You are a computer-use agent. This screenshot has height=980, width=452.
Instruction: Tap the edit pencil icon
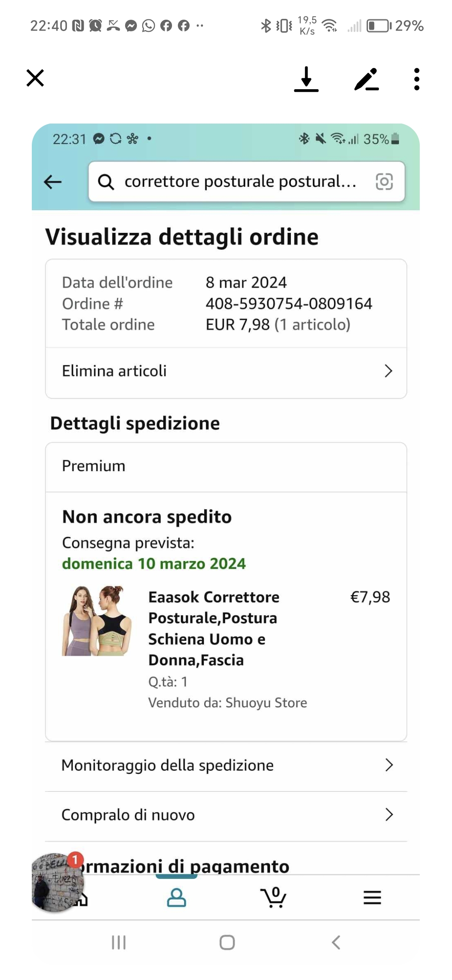click(x=366, y=79)
